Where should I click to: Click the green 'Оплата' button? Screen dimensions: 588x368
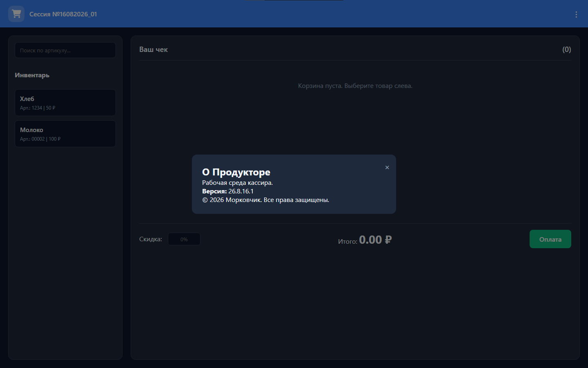pyautogui.click(x=550, y=239)
